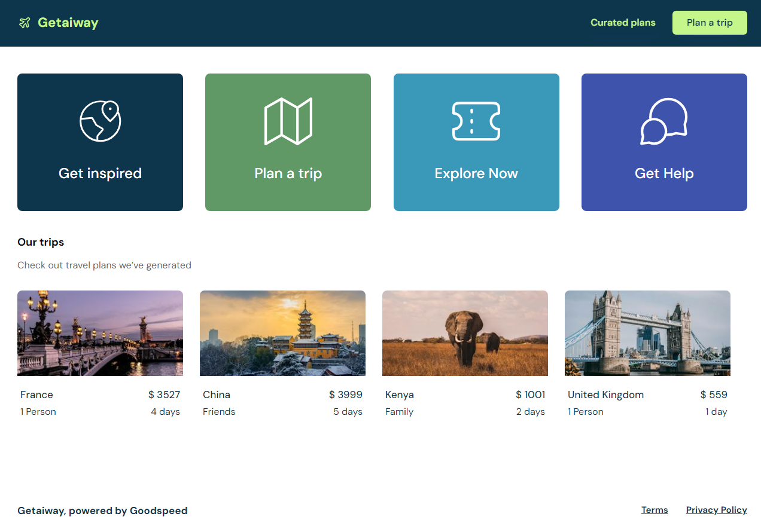Click the 5 days duration text
Screen dimensions: 761x532
[x=348, y=412]
